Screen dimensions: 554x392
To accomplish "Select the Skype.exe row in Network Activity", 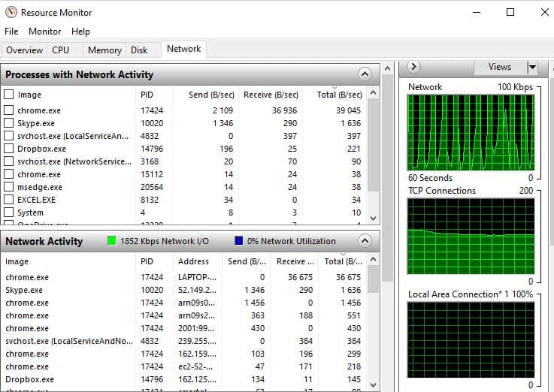I will click(x=183, y=290).
